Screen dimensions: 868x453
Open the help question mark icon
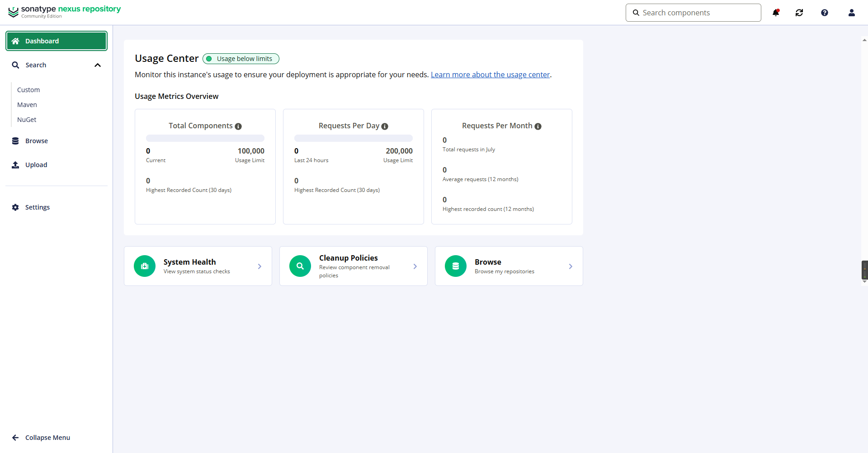825,13
